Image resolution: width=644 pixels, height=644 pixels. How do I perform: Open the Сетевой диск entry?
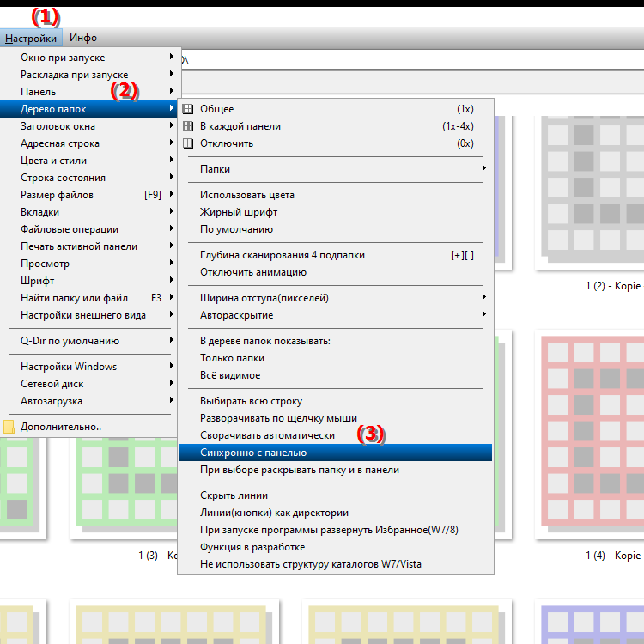pos(88,384)
